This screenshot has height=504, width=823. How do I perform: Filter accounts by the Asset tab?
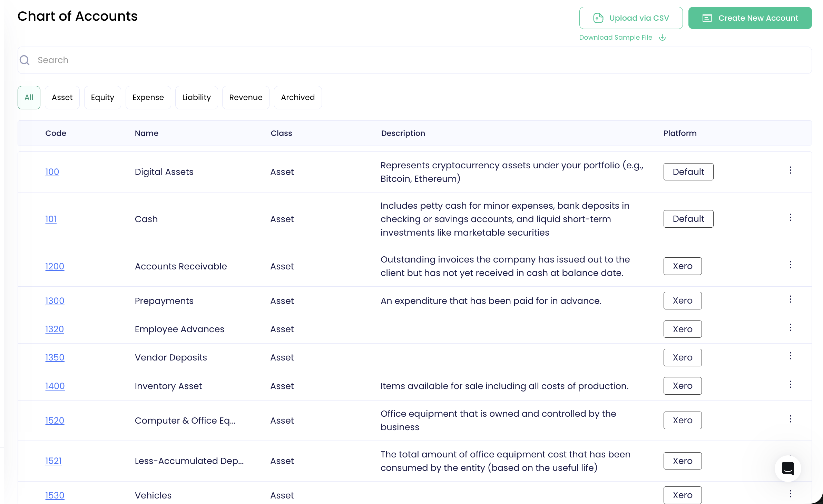pos(62,97)
